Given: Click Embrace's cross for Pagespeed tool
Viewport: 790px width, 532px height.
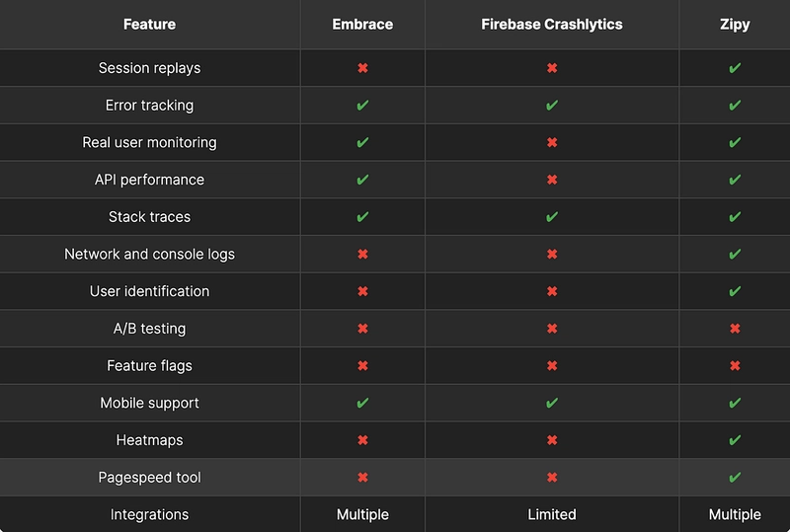Looking at the screenshot, I should (x=362, y=478).
